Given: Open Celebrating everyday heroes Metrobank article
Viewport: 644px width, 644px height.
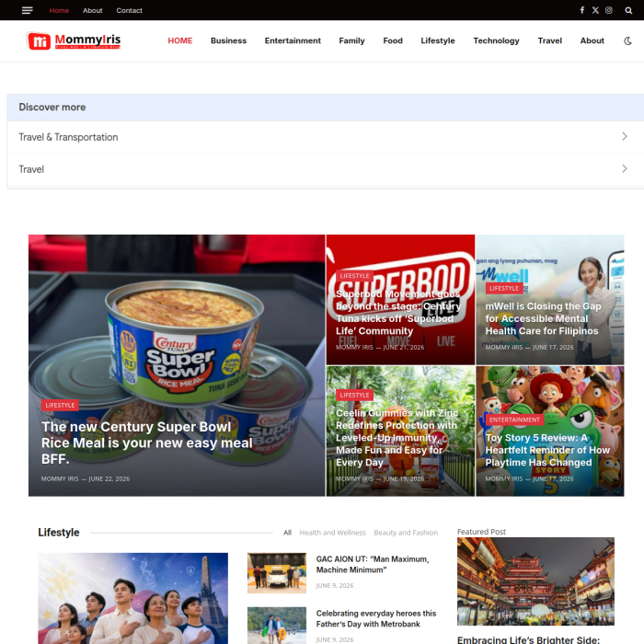Looking at the screenshot, I should point(376,618).
